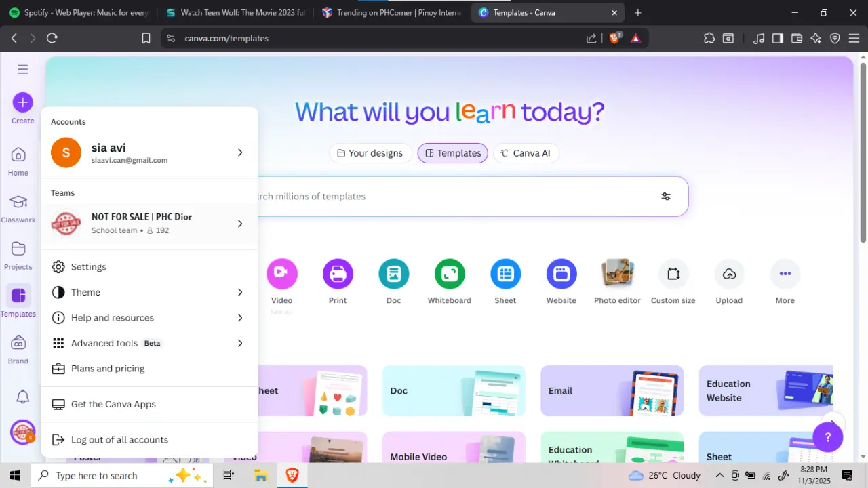Click the browser share icon in the address bar

coord(591,39)
